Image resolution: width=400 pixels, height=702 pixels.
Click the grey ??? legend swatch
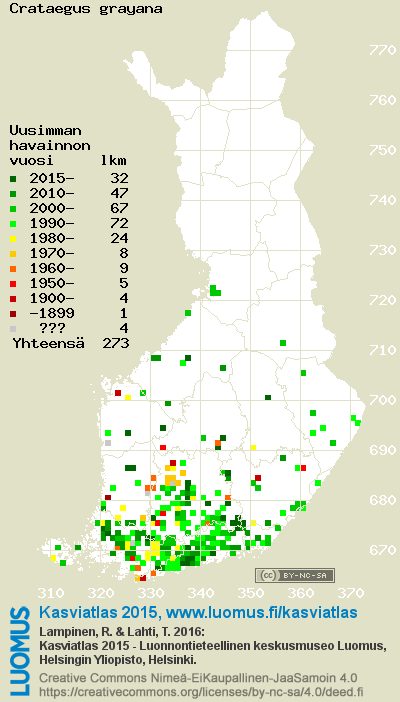point(13,329)
